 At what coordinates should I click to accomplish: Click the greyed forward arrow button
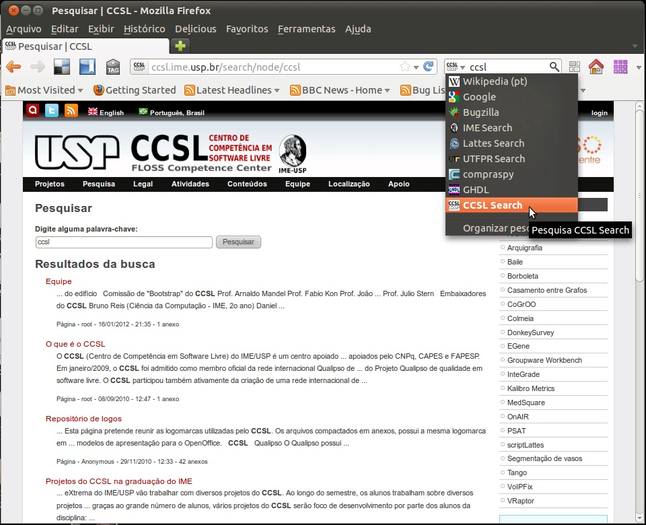pyautogui.click(x=37, y=66)
